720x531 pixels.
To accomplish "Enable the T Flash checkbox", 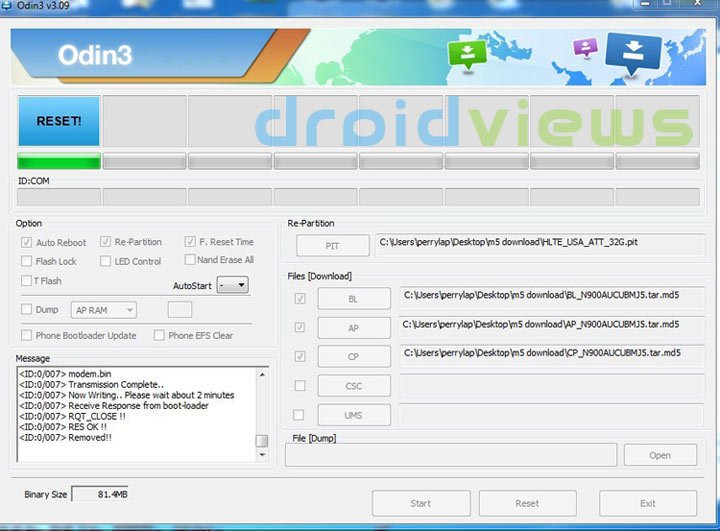I will tap(26, 280).
